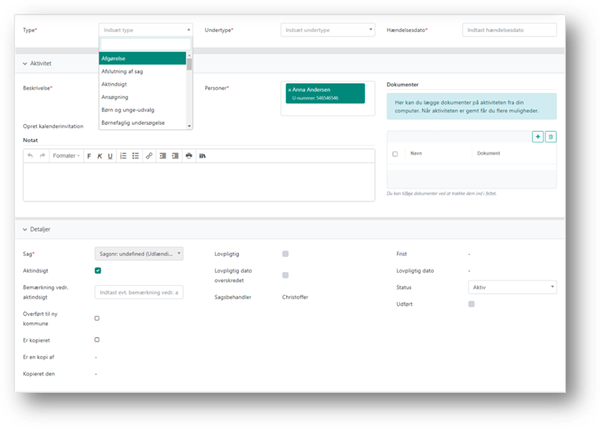Toggle bold formatting in the Notat toolbar

coord(89,156)
